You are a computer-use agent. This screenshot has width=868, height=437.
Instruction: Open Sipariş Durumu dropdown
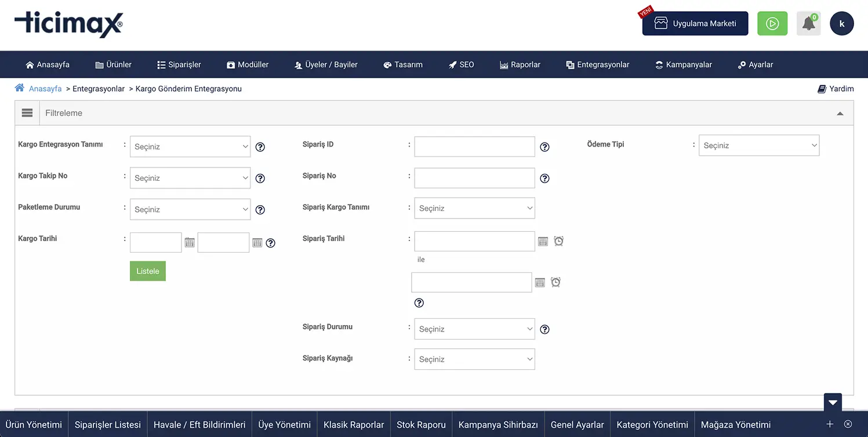point(474,329)
